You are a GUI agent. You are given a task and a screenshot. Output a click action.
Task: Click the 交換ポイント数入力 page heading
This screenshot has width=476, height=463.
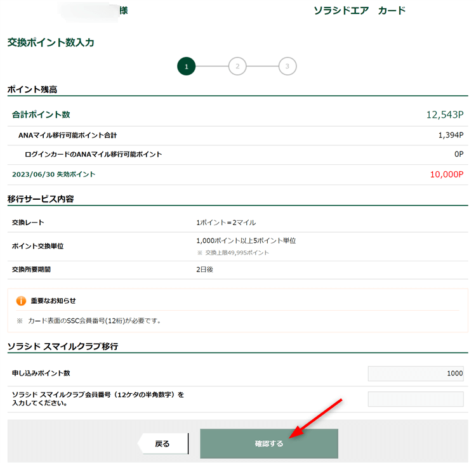click(x=50, y=42)
